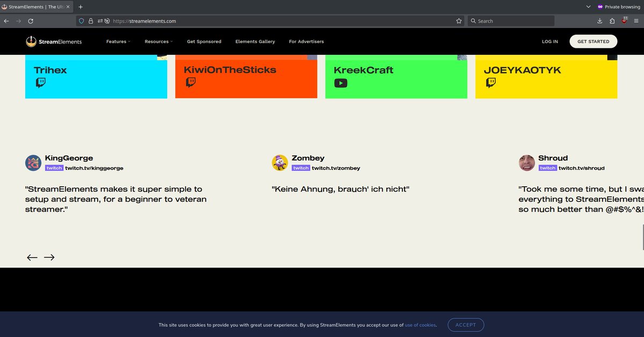The height and width of the screenshot is (337, 644).
Task: Click KingGeorge's "super simple" testimonial quote
Action: point(116,199)
